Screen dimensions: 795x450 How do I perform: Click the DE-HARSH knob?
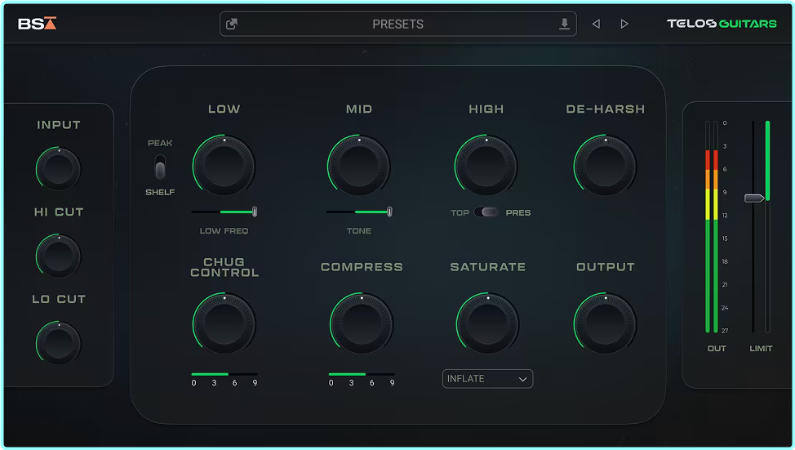(x=605, y=166)
